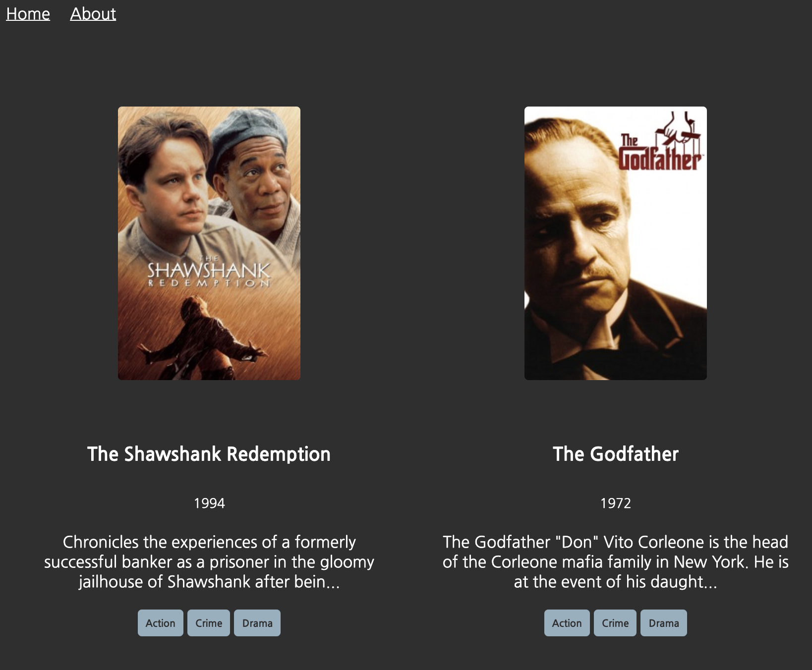This screenshot has width=812, height=670.
Task: Choose the Crime tag under The Godfather
Action: point(615,623)
